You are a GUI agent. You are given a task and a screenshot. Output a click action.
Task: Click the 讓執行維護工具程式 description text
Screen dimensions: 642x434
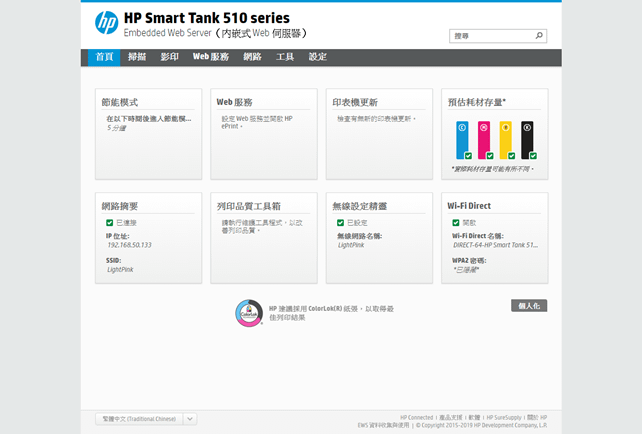pyautogui.click(x=262, y=226)
